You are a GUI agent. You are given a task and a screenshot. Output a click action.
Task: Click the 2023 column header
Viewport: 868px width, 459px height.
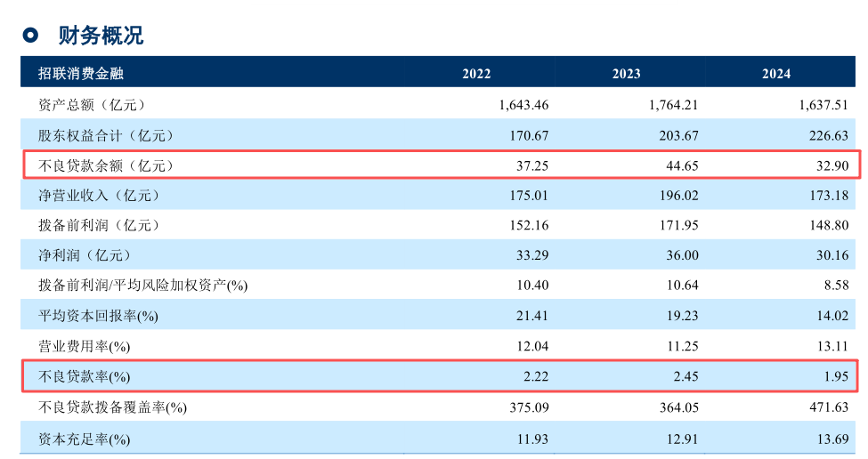[x=626, y=74]
